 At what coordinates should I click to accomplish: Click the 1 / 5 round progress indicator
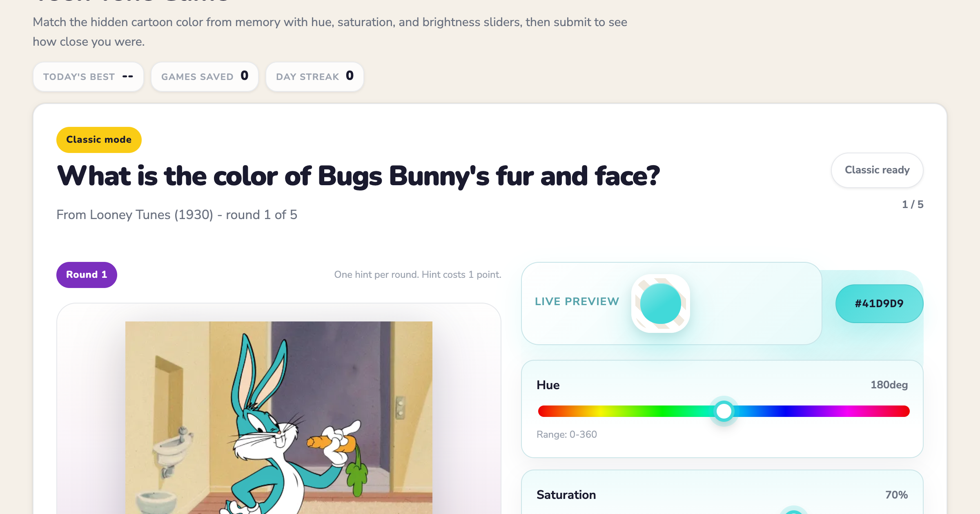coord(912,204)
